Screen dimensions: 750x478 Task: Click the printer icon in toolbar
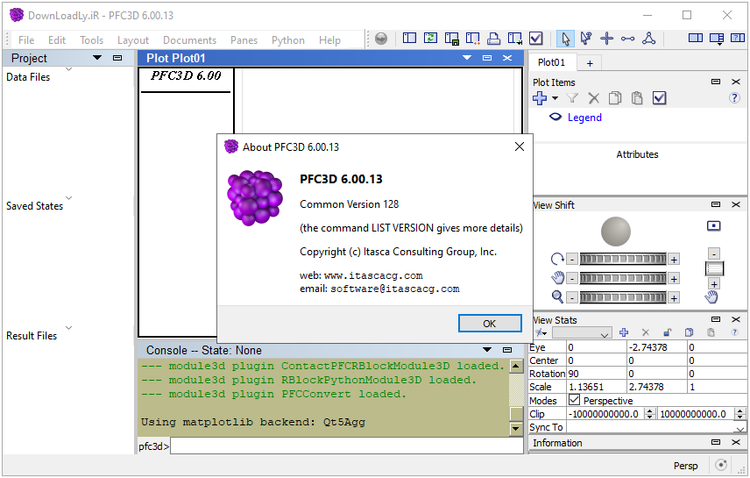click(x=492, y=39)
